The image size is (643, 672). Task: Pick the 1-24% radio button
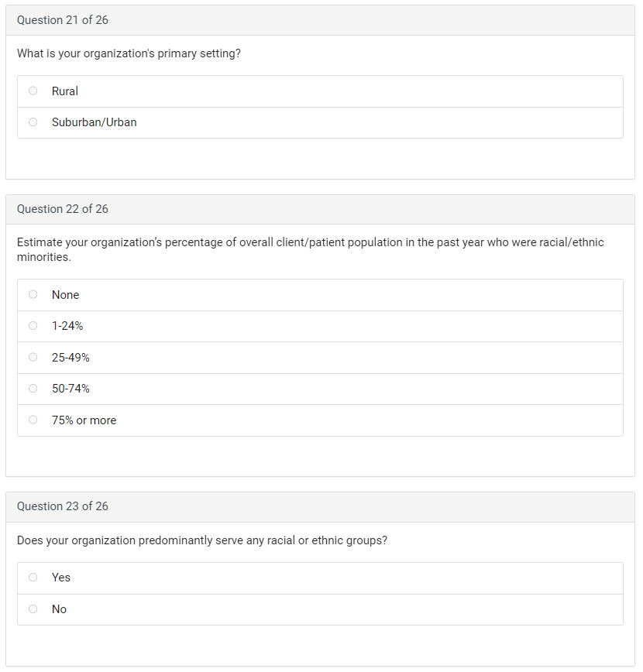(x=33, y=326)
